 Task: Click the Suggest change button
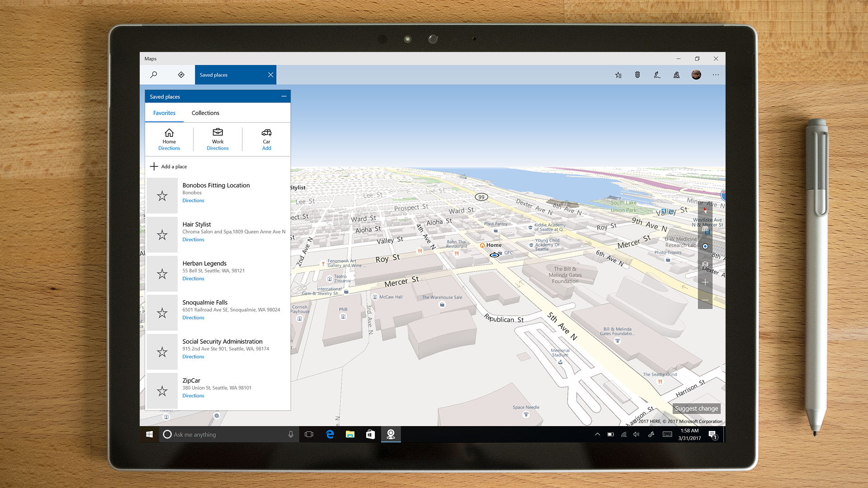click(696, 408)
